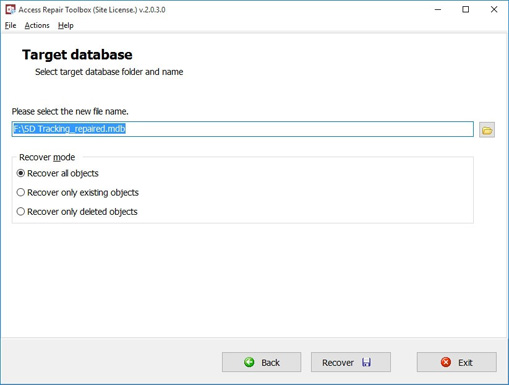Open the File menu
This screenshot has width=509, height=385.
10,25
